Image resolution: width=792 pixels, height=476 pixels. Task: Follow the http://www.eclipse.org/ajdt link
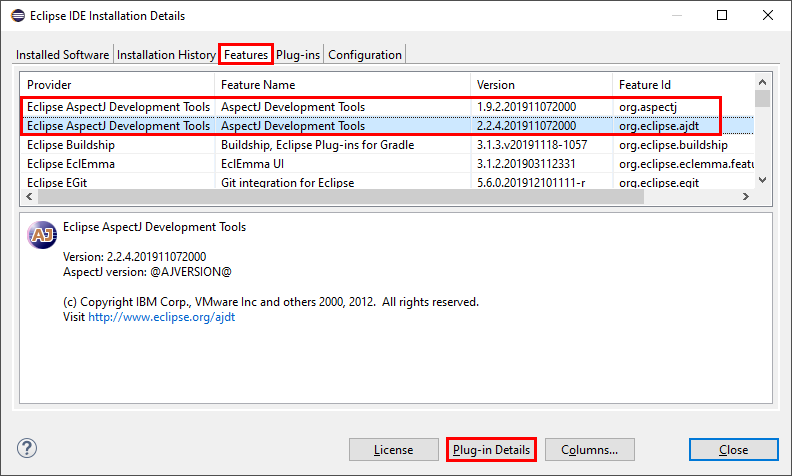click(162, 317)
